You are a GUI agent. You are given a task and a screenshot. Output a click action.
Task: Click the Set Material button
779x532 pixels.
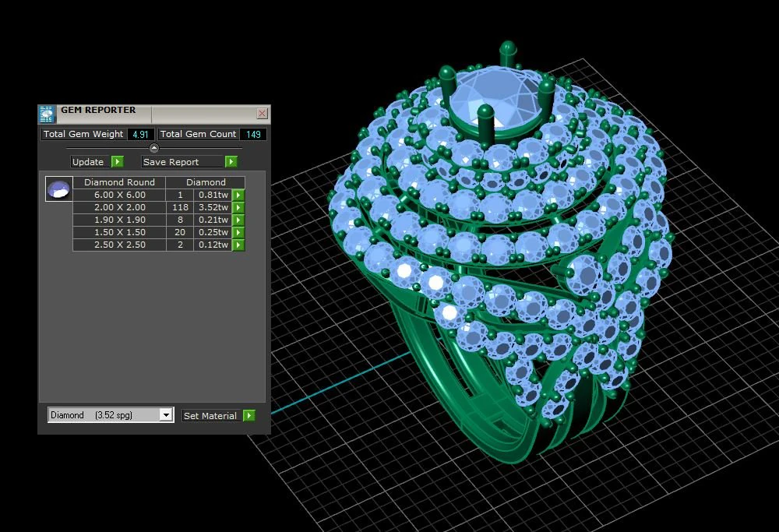pos(212,416)
